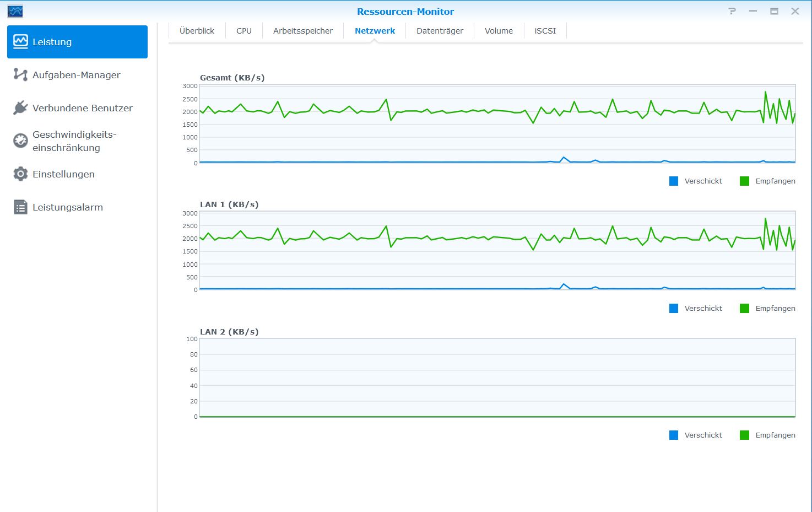This screenshot has height=512, width=812.
Task: Click inside the LAN 2 network graph
Action: (497, 378)
